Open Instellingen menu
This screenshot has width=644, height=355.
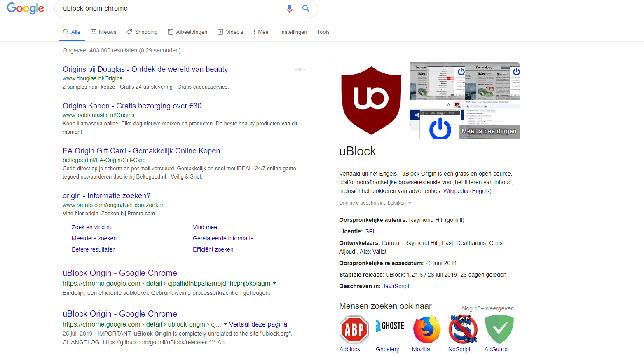(x=293, y=32)
